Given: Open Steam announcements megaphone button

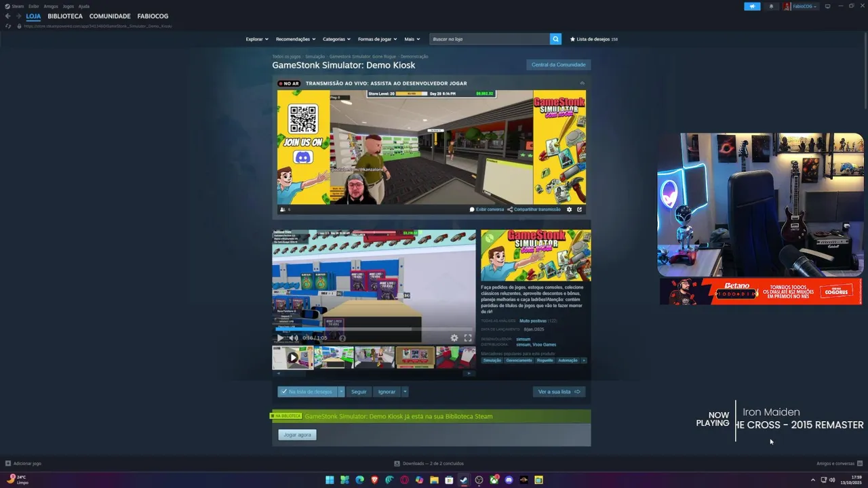Looking at the screenshot, I should [752, 6].
